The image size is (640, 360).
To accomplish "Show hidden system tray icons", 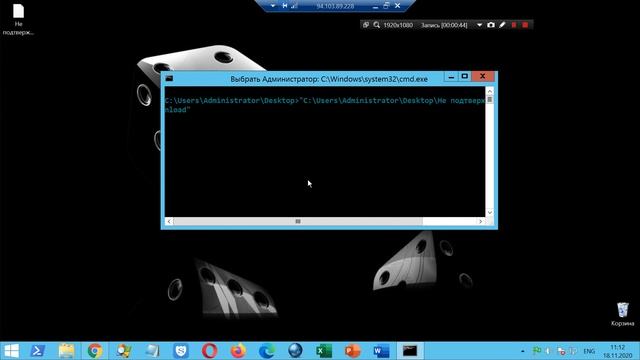I will [x=522, y=351].
